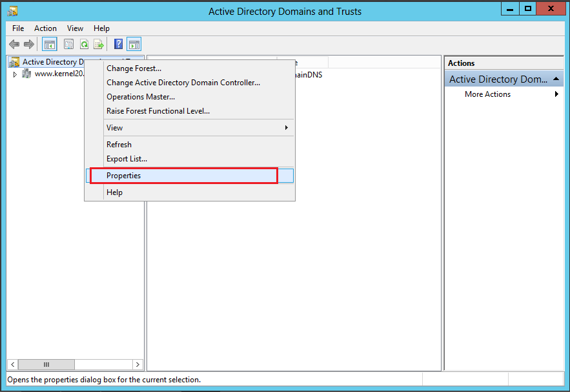Maximize the Domains and Trusts window
The height and width of the screenshot is (392, 570).
528,9
